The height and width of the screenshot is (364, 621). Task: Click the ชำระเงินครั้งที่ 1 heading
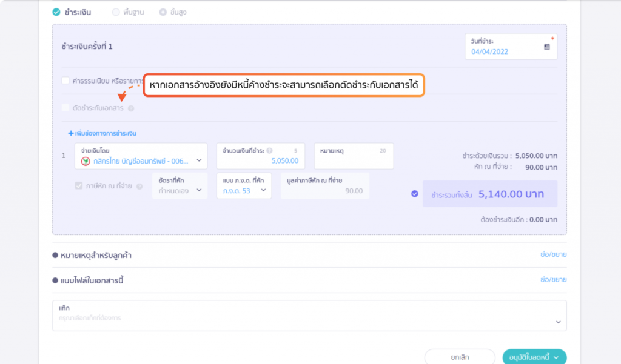coord(87,47)
